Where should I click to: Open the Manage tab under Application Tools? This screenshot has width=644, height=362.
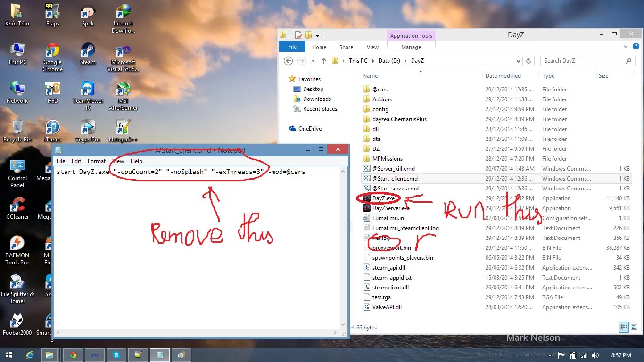[411, 47]
